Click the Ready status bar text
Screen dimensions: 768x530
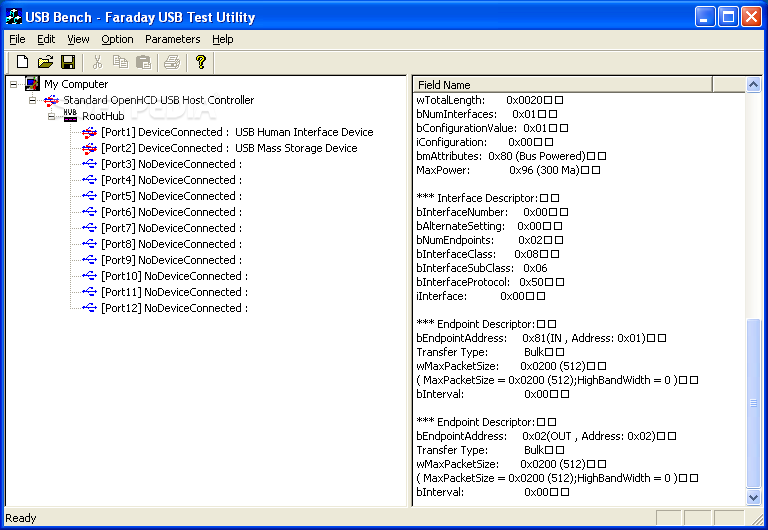tap(21, 518)
